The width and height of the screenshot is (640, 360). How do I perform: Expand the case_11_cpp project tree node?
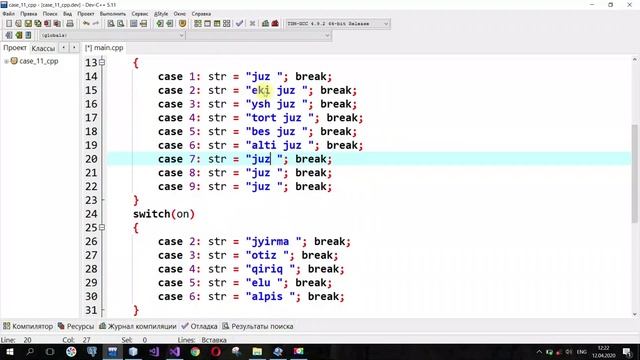click(x=6, y=61)
